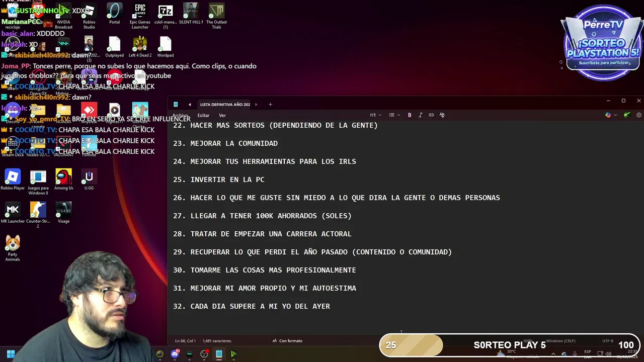Click the UTF-8 encoding status entry

click(x=607, y=341)
